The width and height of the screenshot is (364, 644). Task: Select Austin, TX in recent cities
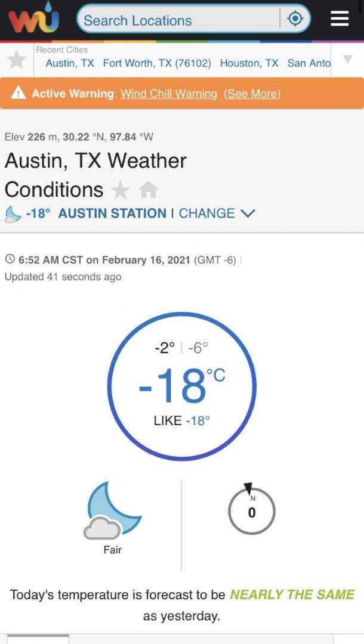coord(70,63)
